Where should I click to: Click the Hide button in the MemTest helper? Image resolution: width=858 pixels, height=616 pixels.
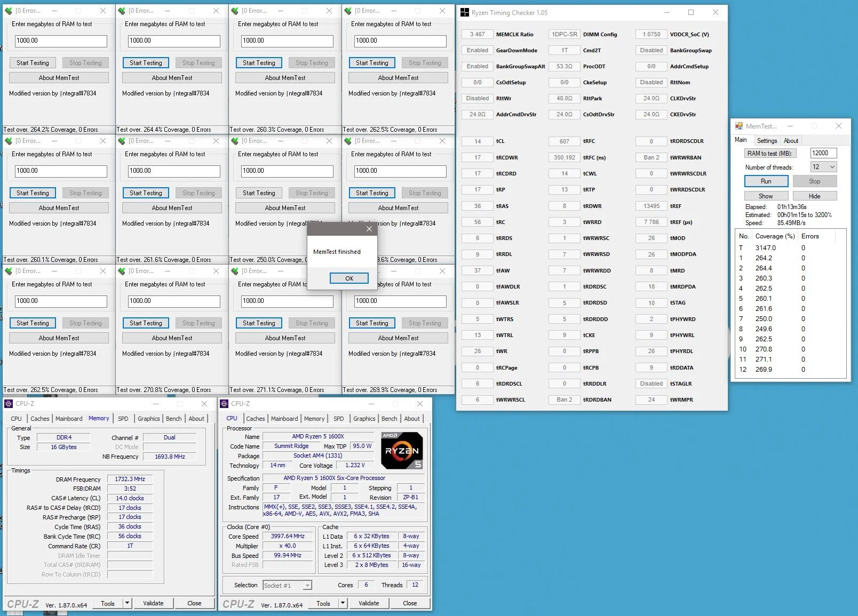coord(814,196)
